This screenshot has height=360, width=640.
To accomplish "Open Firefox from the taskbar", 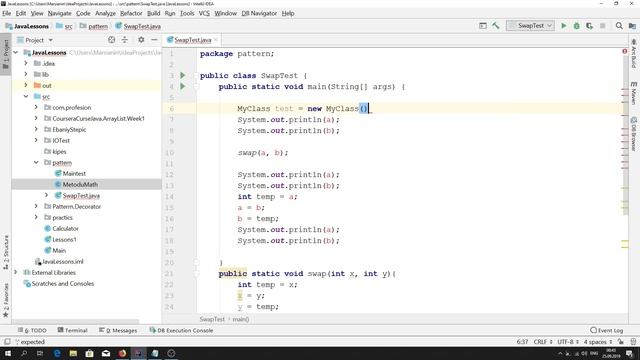I will tap(122, 353).
